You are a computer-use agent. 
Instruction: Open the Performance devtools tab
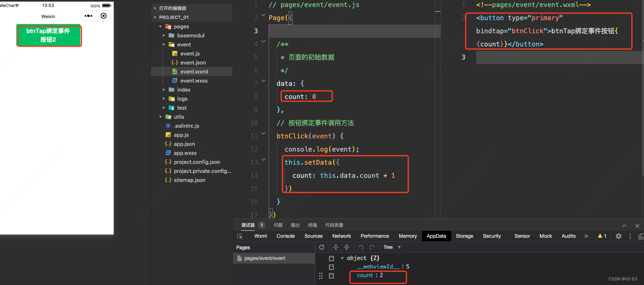click(375, 236)
